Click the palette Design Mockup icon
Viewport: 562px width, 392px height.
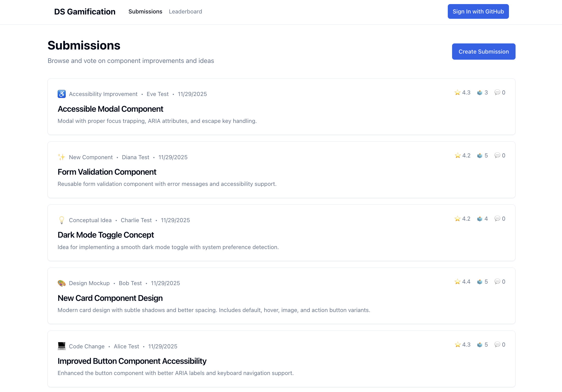(62, 283)
